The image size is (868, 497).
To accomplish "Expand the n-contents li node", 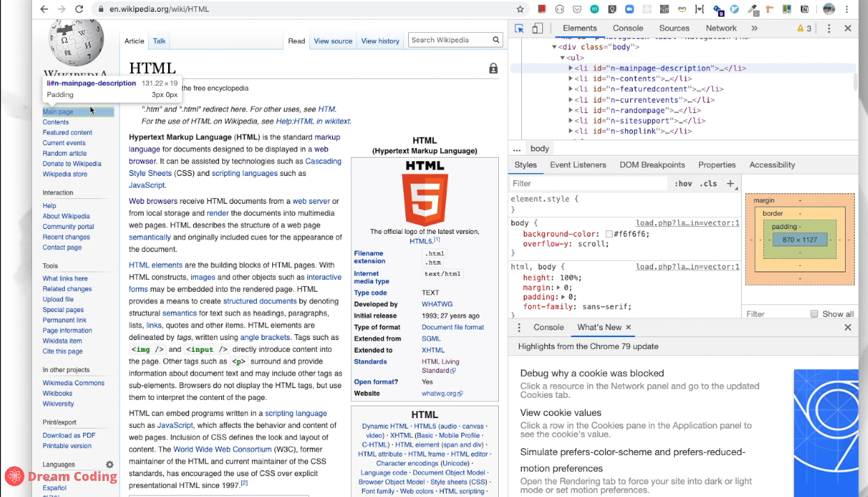I will click(x=570, y=79).
